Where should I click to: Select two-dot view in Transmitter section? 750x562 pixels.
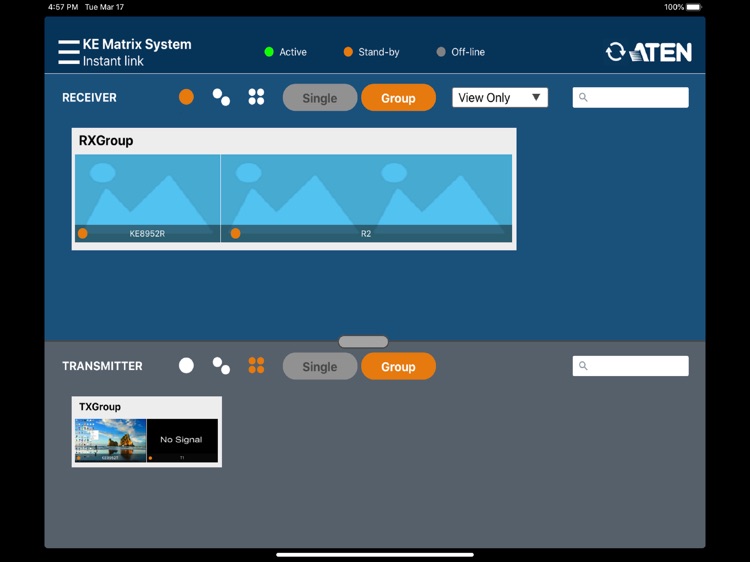tap(221, 365)
